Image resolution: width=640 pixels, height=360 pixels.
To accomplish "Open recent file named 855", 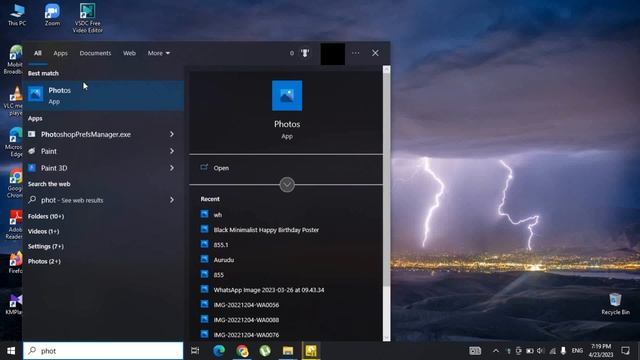I will tap(218, 275).
